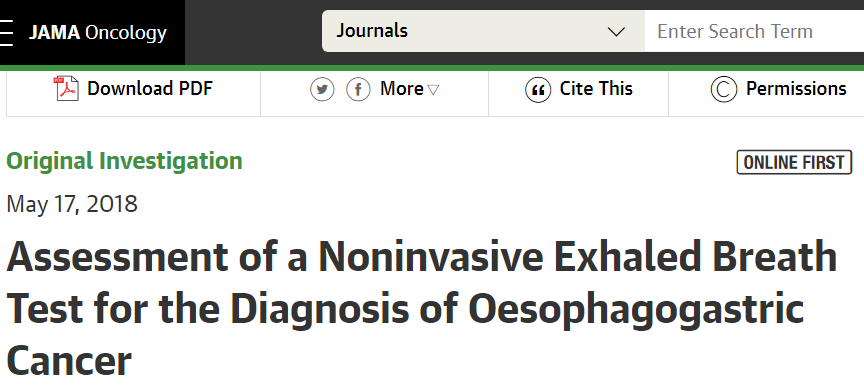Share article via Twitter icon
The image size is (864, 391).
[322, 89]
